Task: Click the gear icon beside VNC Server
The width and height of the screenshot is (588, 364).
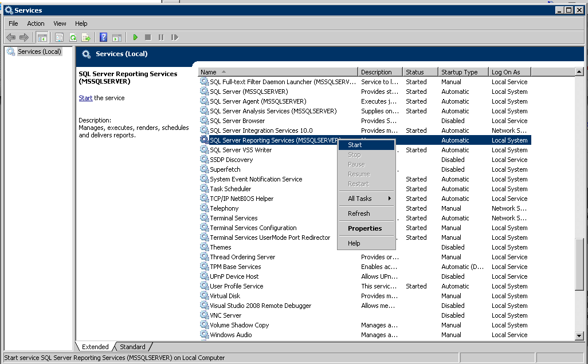Action: pos(204,315)
